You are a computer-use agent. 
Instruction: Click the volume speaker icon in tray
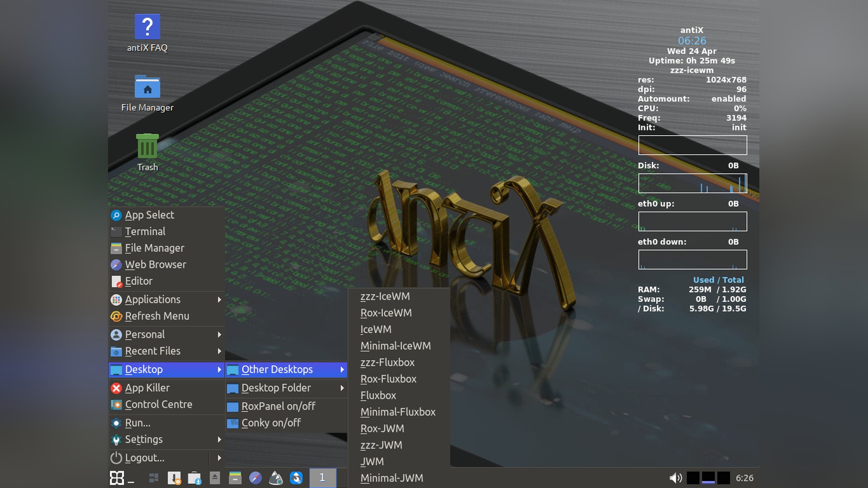pyautogui.click(x=675, y=478)
